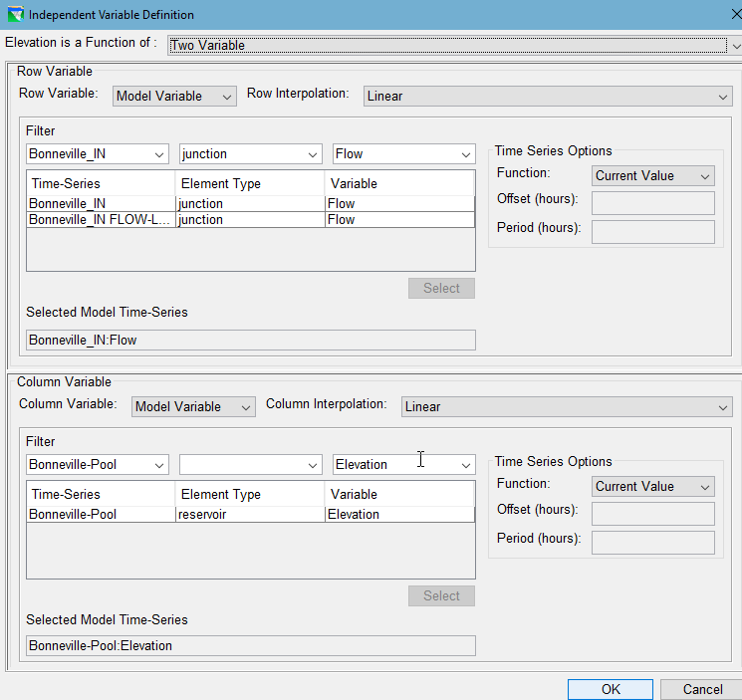Screen dimensions: 742x700
Task: Click the application icon in title bar
Action: pos(14,15)
